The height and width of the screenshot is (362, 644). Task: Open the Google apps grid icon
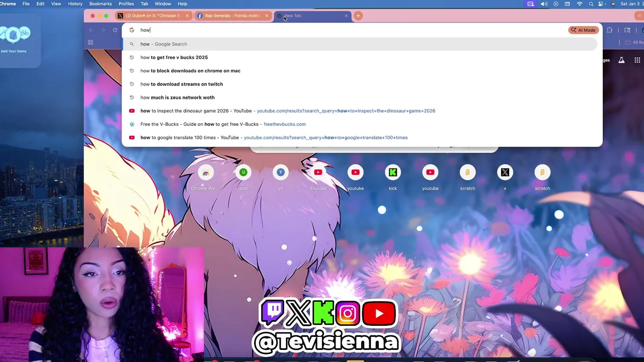[637, 60]
